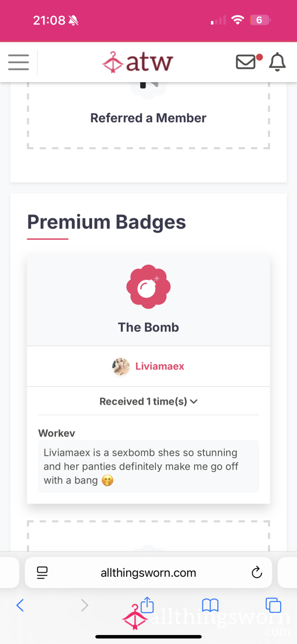
Task: Go back with Safari back arrow
Action: (20, 605)
